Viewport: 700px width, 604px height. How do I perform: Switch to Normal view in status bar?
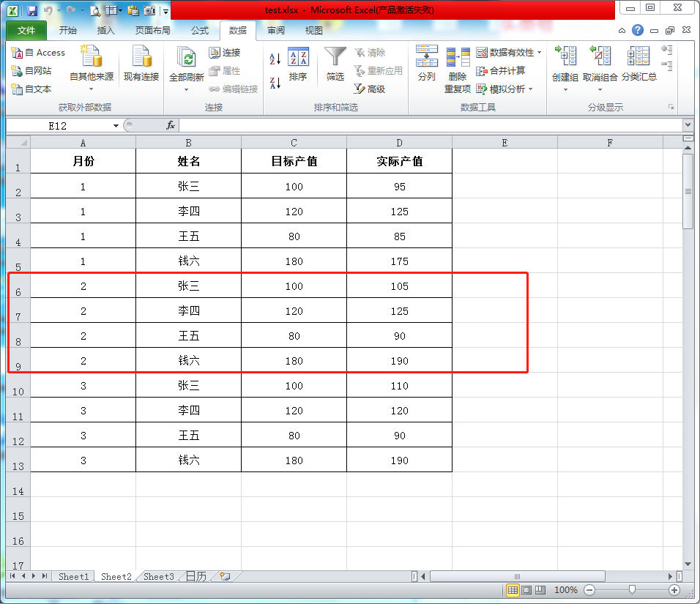click(513, 590)
